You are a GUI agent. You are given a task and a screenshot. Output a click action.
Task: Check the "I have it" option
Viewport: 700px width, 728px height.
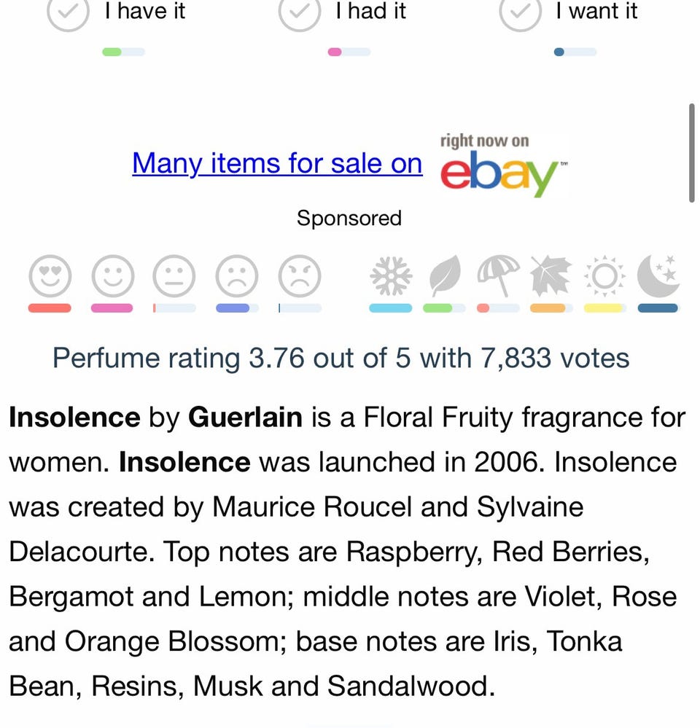click(68, 12)
